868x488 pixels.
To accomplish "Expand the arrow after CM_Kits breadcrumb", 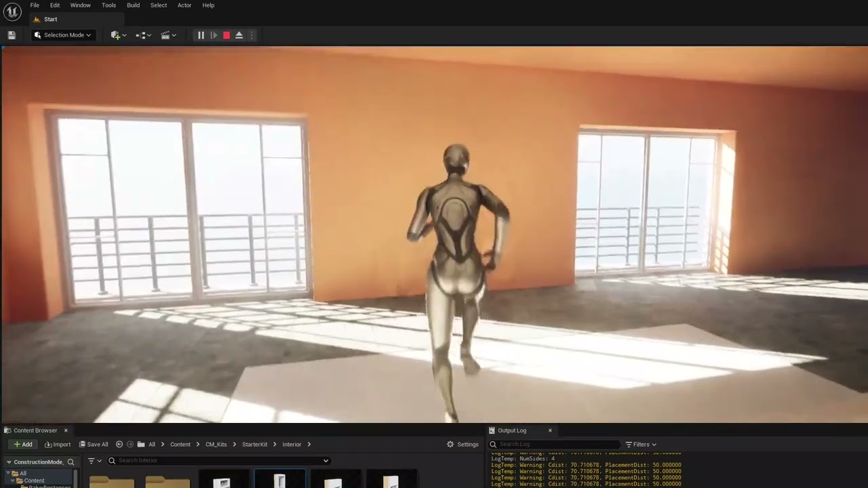I will point(235,445).
